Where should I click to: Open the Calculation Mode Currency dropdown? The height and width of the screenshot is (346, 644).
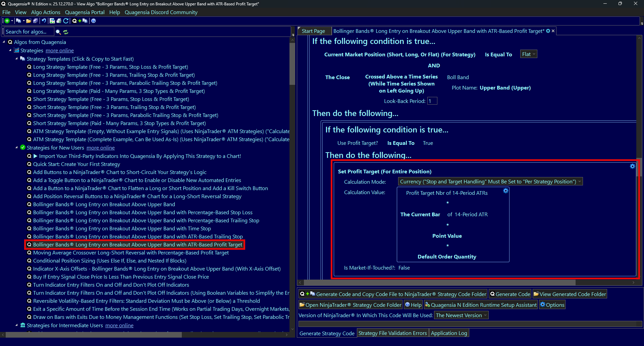pyautogui.click(x=490, y=182)
